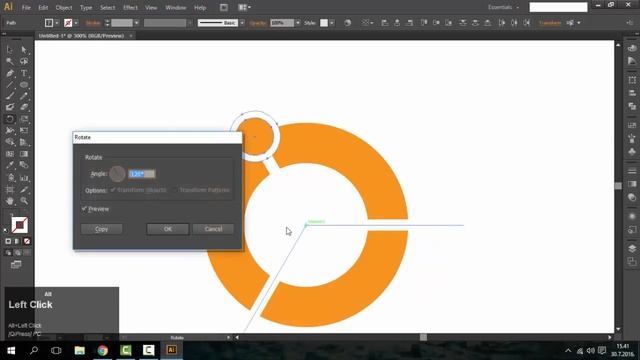Open the stroke weight dropdown arrow
The width and height of the screenshot is (640, 360).
pos(136,23)
